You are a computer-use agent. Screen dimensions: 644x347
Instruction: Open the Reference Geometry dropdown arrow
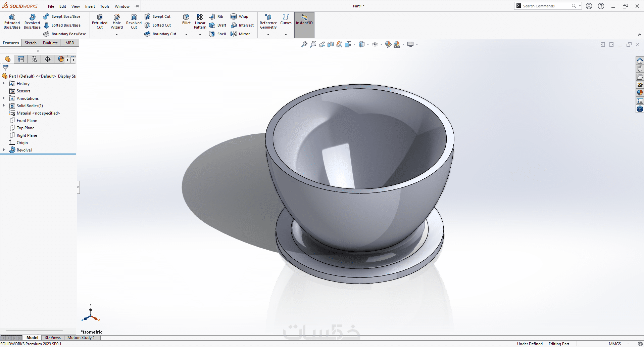point(268,35)
